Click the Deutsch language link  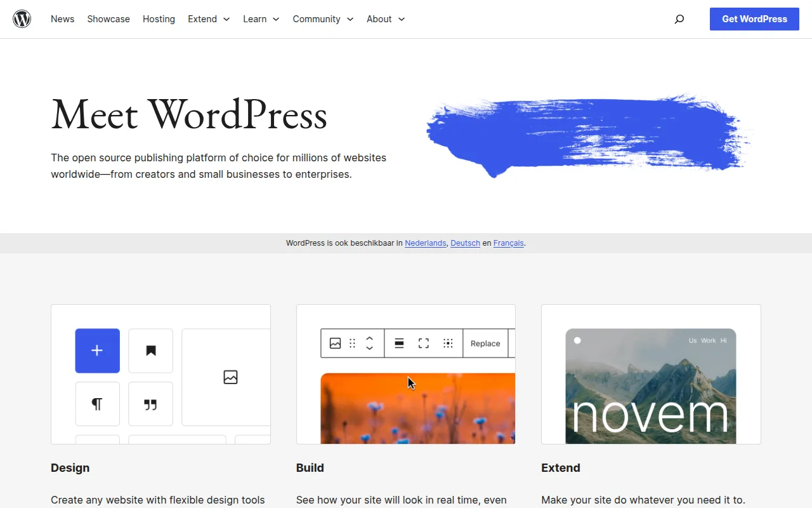click(465, 243)
